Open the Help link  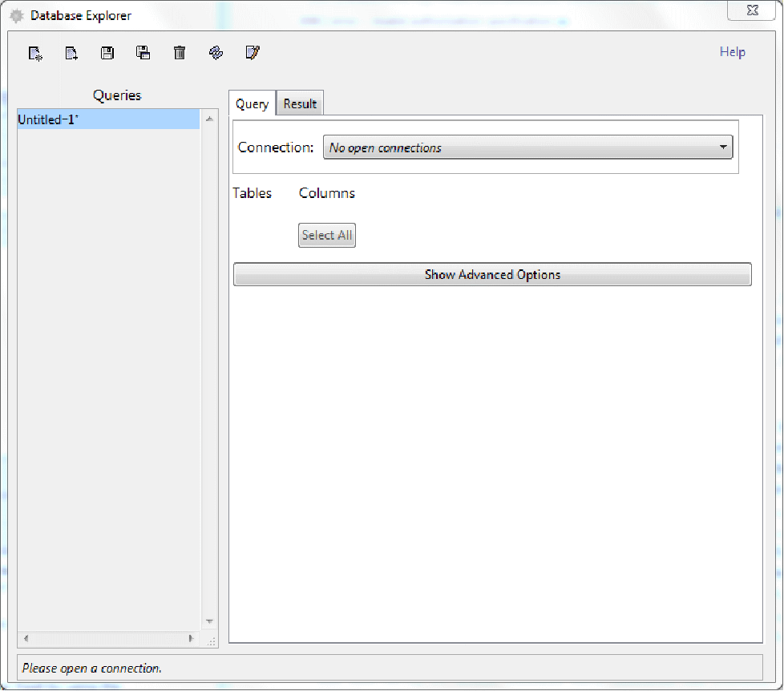[732, 52]
